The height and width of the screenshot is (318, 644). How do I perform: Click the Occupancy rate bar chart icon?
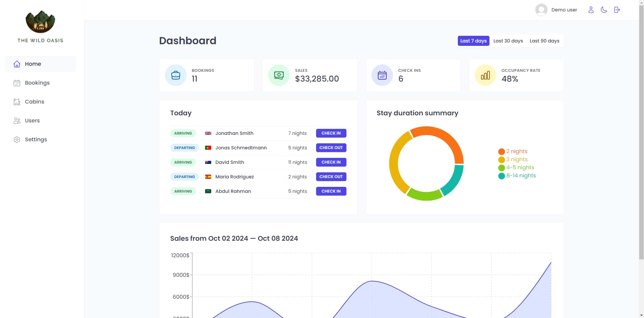485,75
